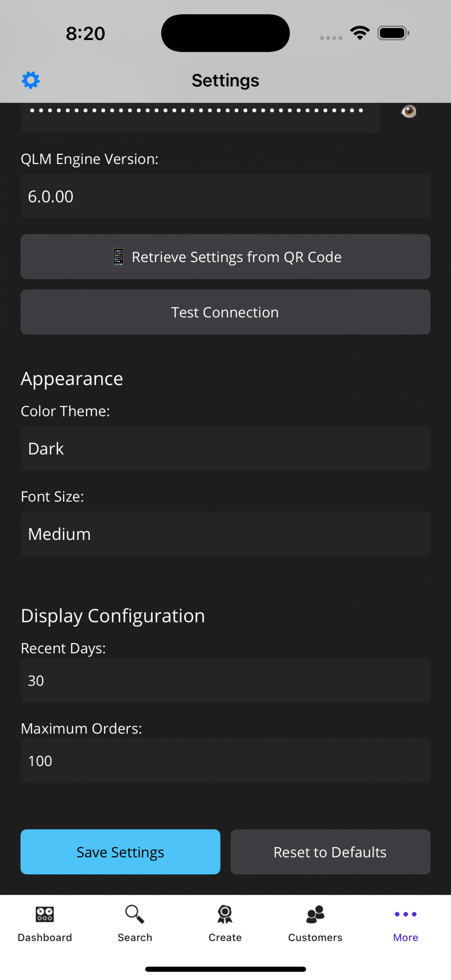Tap the More three-dots icon
The width and height of the screenshot is (451, 980).
405,914
